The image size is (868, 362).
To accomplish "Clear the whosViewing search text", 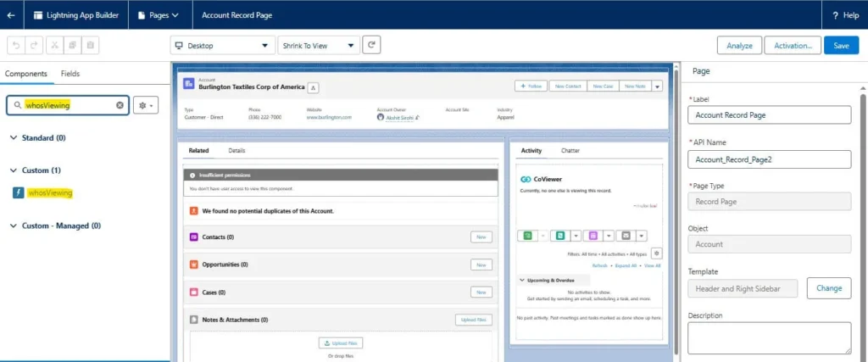I will pos(120,105).
